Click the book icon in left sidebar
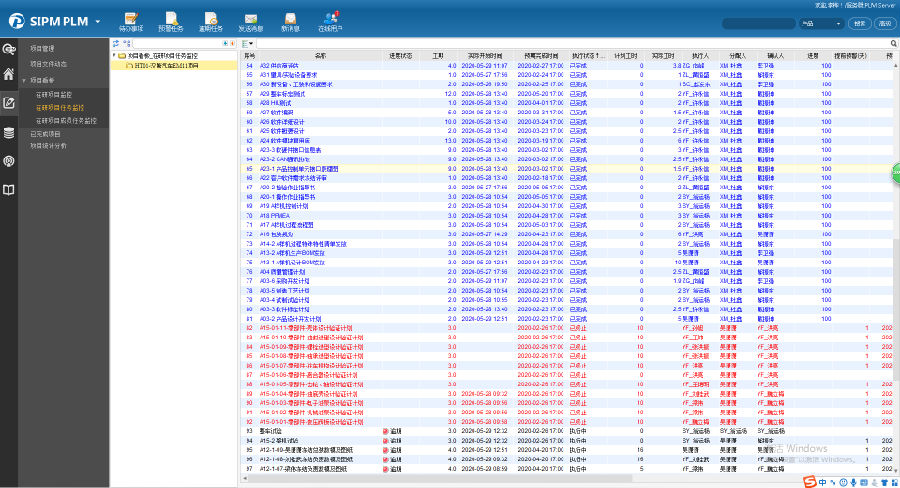Viewport: 900px width, 488px height. (x=9, y=189)
